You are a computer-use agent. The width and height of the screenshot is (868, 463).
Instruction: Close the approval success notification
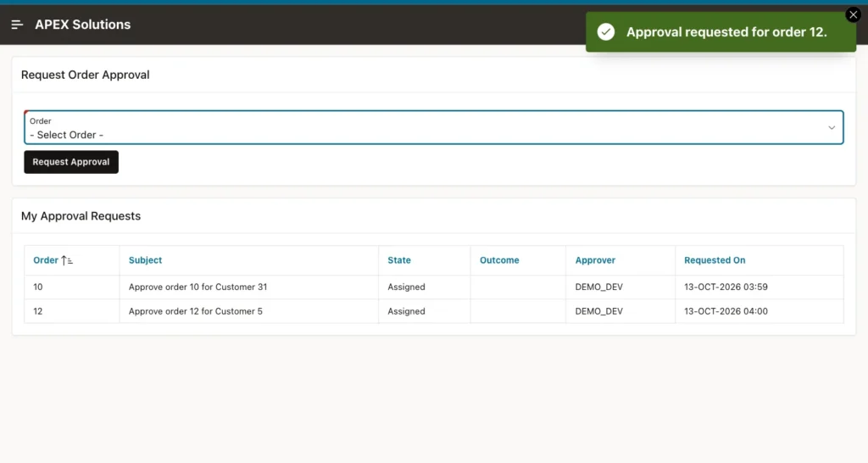pos(853,15)
